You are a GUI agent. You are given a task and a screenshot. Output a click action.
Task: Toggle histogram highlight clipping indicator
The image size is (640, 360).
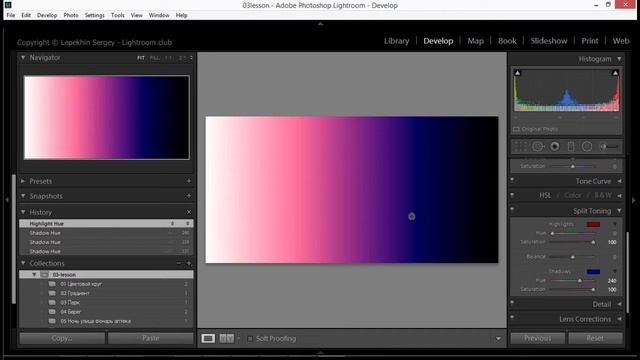615,73
